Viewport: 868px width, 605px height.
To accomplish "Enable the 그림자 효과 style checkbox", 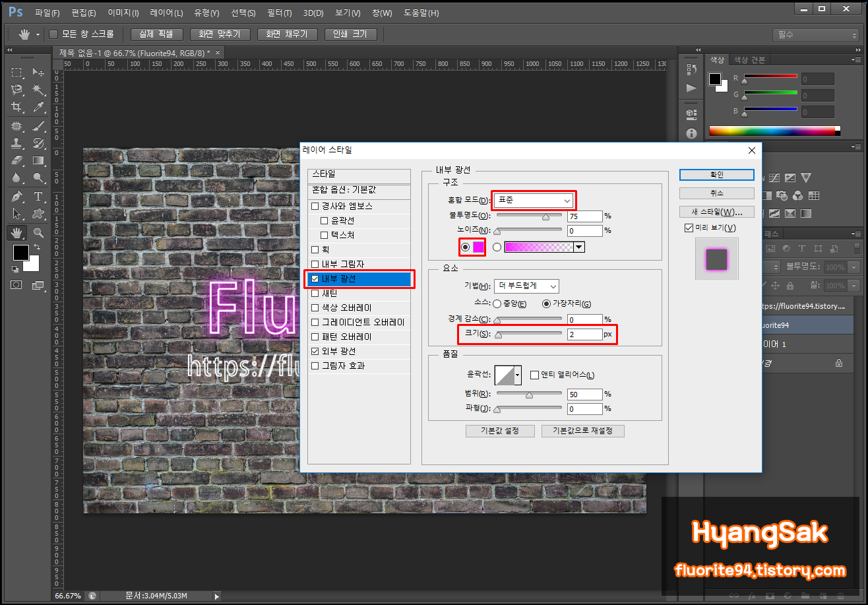I will [315, 366].
